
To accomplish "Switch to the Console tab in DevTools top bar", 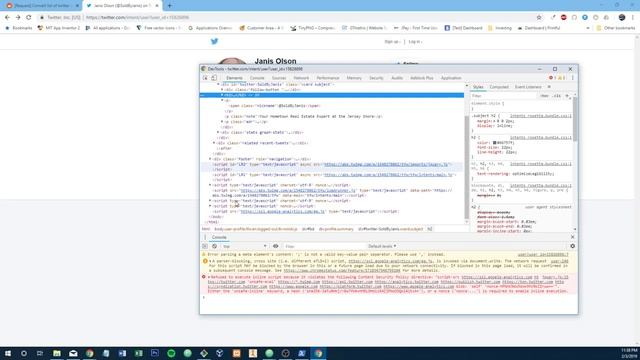I will (x=257, y=78).
